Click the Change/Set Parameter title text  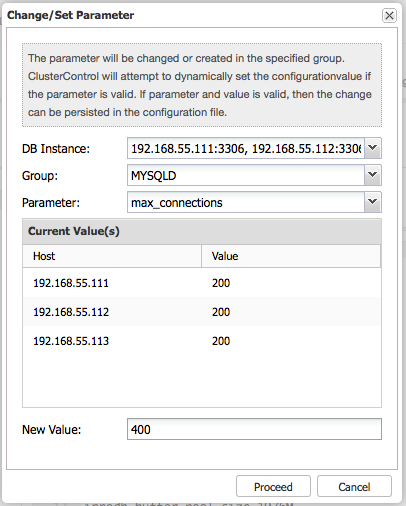[x=71, y=15]
